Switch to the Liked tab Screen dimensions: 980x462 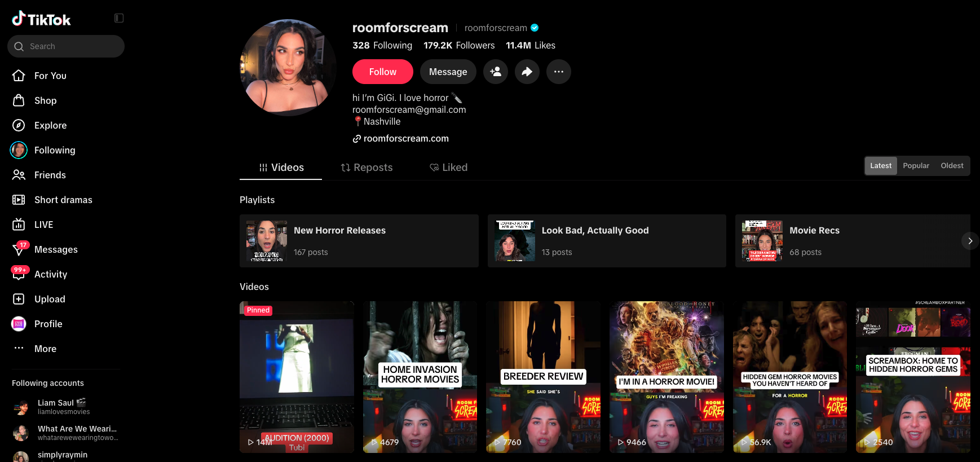pyautogui.click(x=449, y=168)
